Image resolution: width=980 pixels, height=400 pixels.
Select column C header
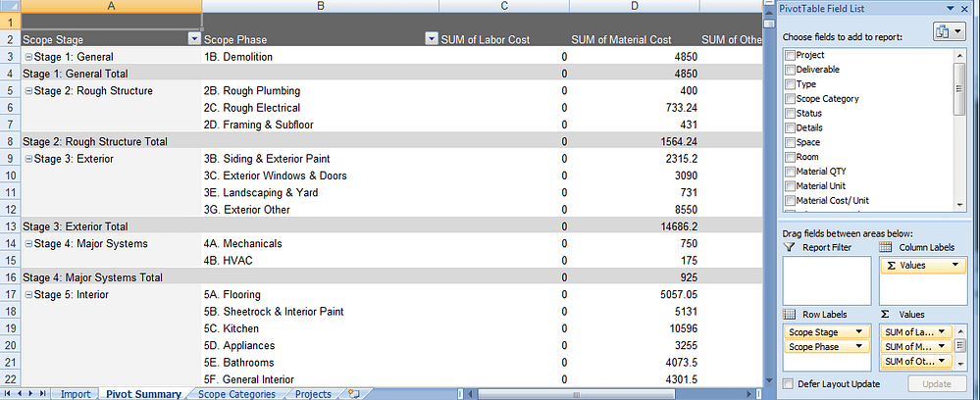(x=504, y=6)
